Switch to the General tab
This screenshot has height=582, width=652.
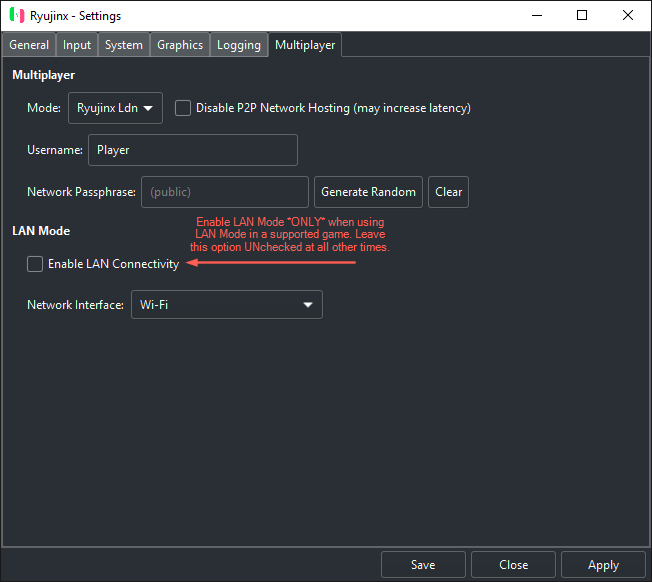pyautogui.click(x=29, y=44)
